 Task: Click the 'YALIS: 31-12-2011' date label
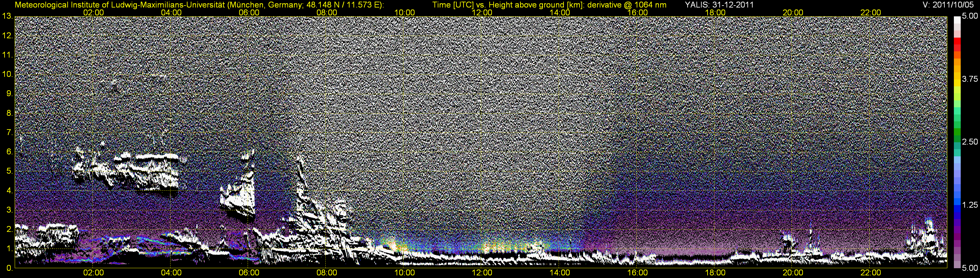pos(719,5)
